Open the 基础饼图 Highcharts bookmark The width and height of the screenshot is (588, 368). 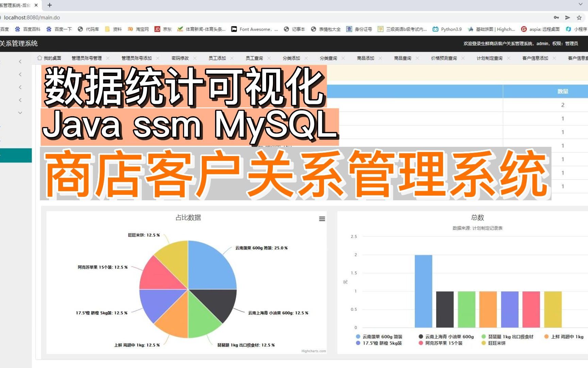click(x=491, y=29)
